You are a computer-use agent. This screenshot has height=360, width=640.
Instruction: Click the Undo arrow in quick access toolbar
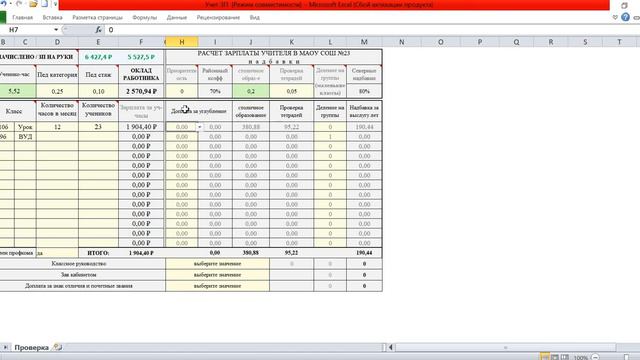click(x=3, y=4)
